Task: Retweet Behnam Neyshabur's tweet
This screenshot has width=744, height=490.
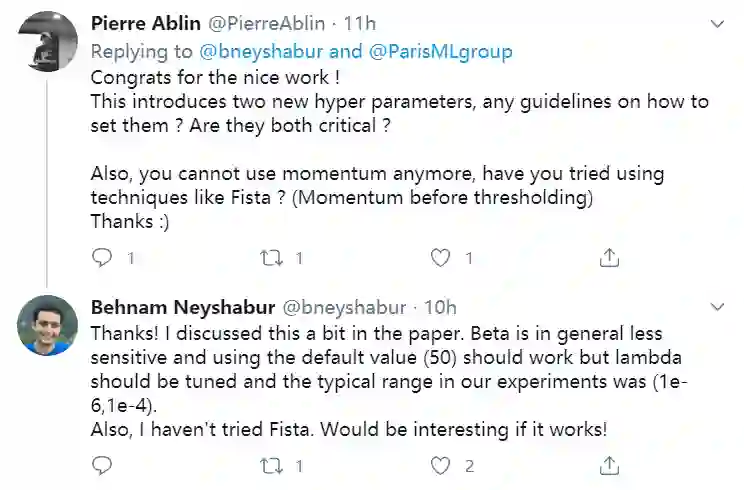Action: (270, 466)
